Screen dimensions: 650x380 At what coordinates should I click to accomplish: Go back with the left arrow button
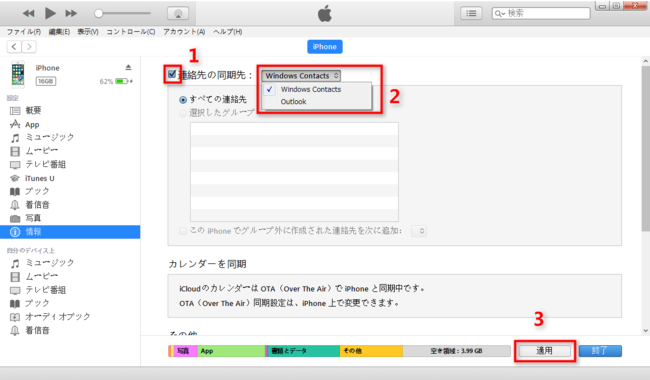pos(14,46)
